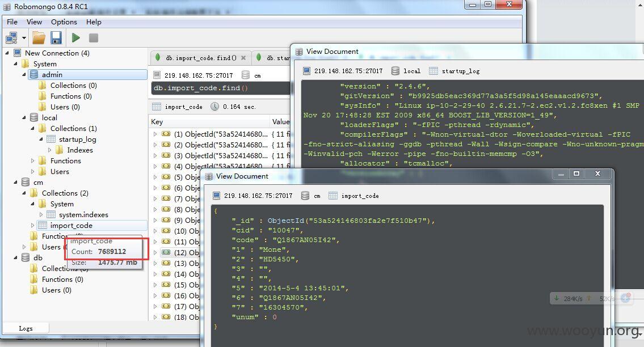Collapse the admin database node arrow
Viewport: 644px width, 347px height.
point(24,75)
